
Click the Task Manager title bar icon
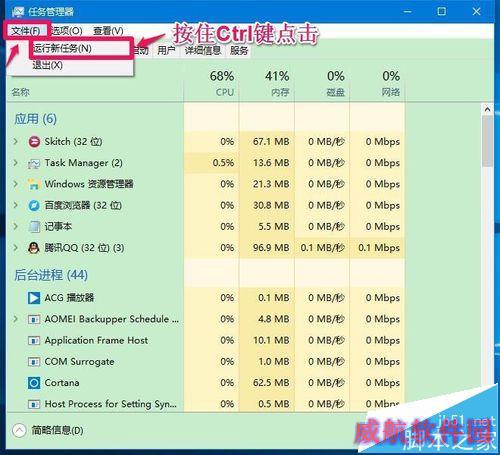[x=18, y=12]
